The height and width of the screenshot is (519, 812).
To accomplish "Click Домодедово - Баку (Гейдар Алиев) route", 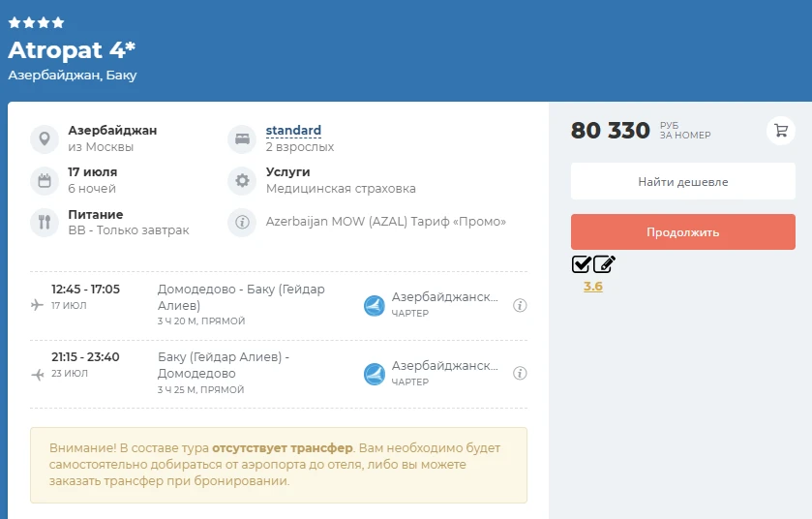I will click(241, 297).
